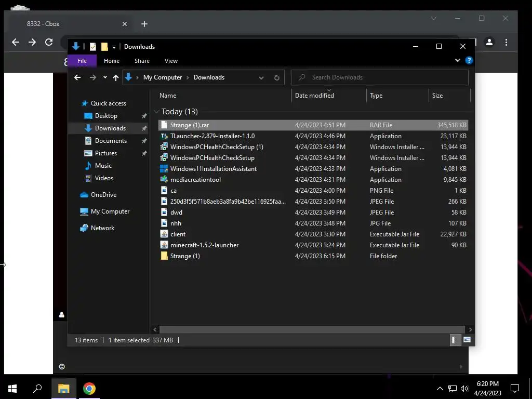Screen dimensions: 532x399
Task: Click the Search Downloads field
Action: coord(380,77)
